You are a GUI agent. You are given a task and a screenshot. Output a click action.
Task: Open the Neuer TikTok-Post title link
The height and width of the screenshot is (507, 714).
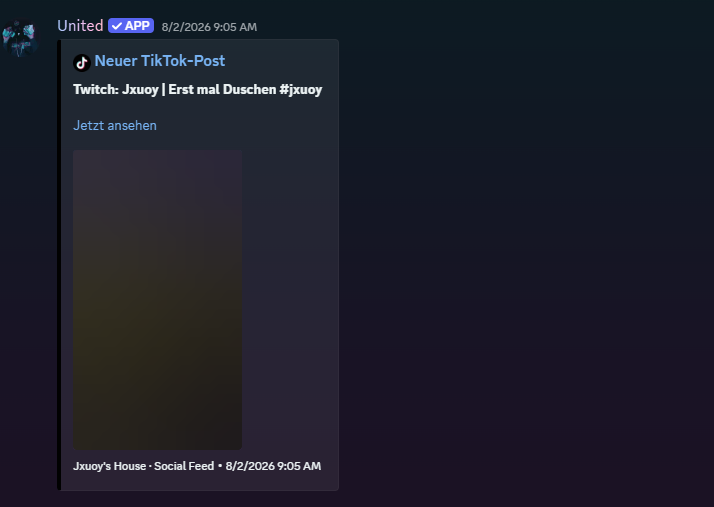[x=160, y=61]
